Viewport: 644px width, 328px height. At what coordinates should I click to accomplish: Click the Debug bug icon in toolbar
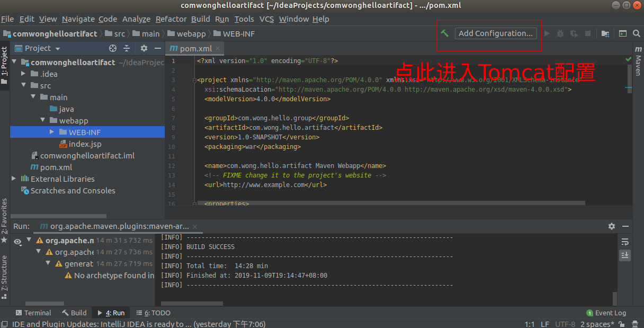click(x=560, y=33)
